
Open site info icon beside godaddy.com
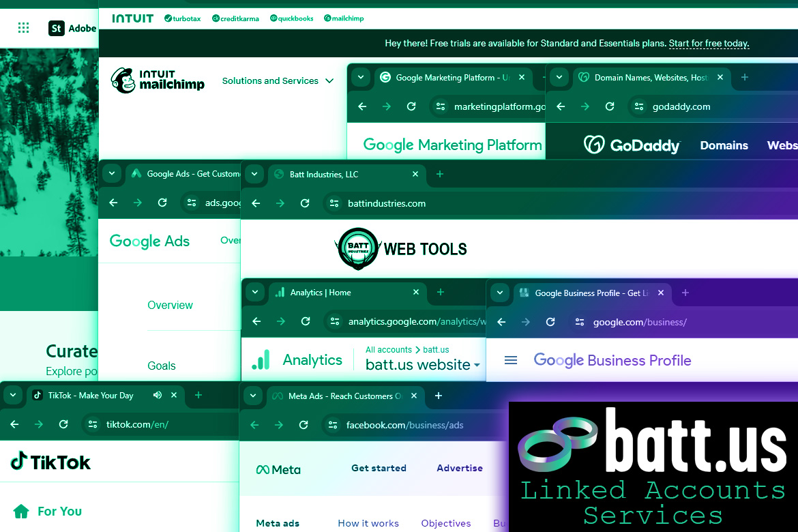point(639,106)
